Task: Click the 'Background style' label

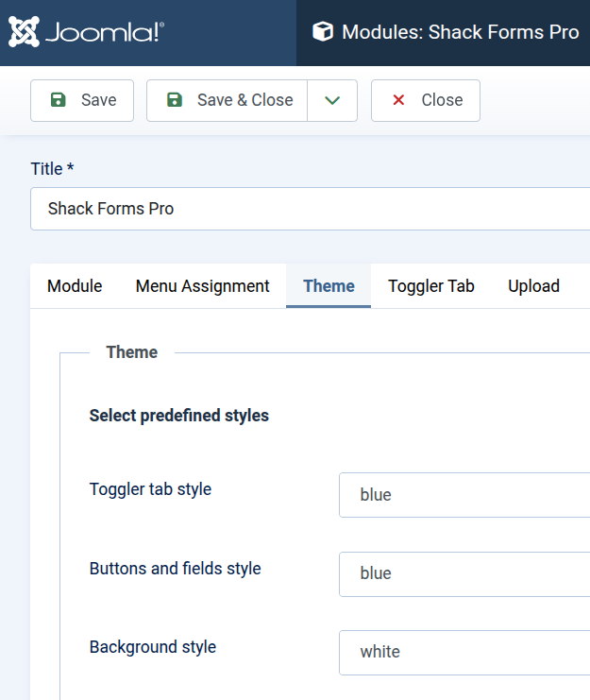Action: pos(153,647)
